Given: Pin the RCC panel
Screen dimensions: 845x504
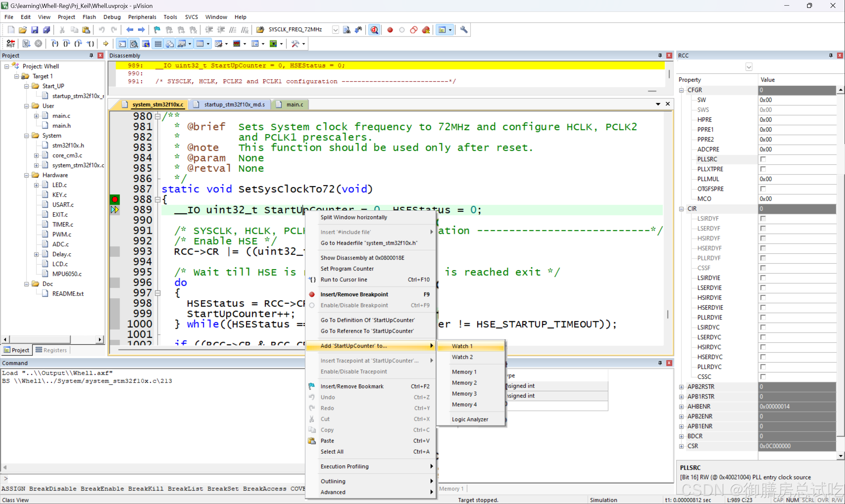Looking at the screenshot, I should tap(831, 55).
